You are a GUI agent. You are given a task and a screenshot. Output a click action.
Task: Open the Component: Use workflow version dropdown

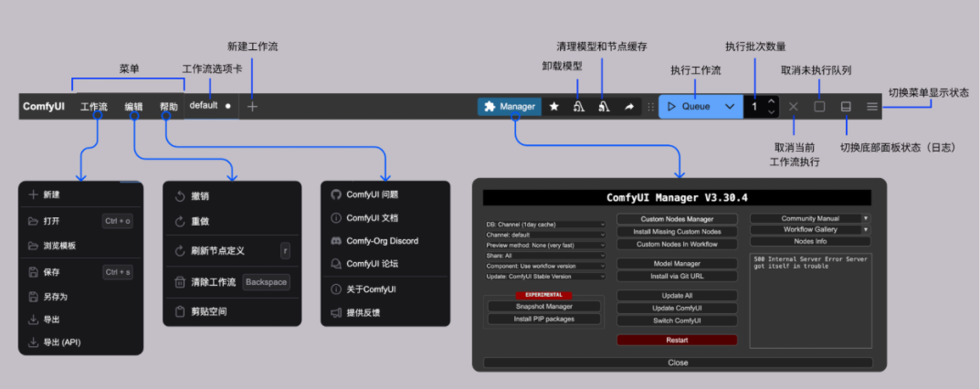point(545,266)
